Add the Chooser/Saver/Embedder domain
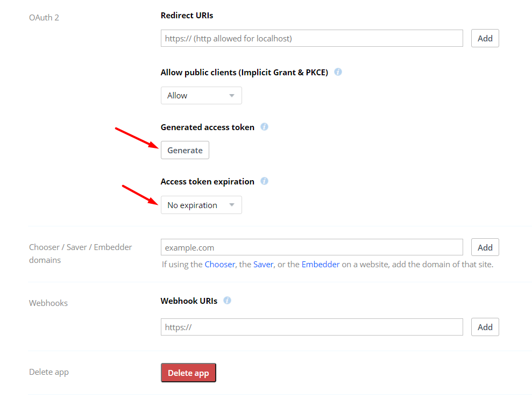The image size is (532, 399). coord(485,247)
